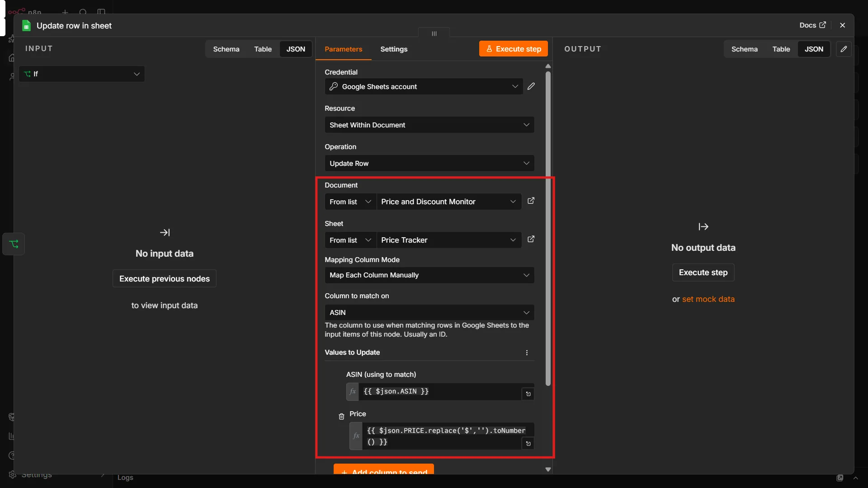Change Sheet mode From list dropdown
The width and height of the screenshot is (868, 488).
350,240
